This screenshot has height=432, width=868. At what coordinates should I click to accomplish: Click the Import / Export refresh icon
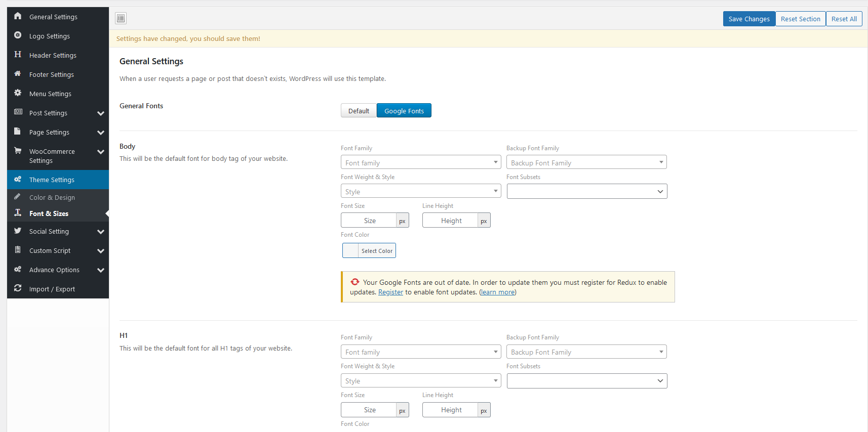pos(18,288)
